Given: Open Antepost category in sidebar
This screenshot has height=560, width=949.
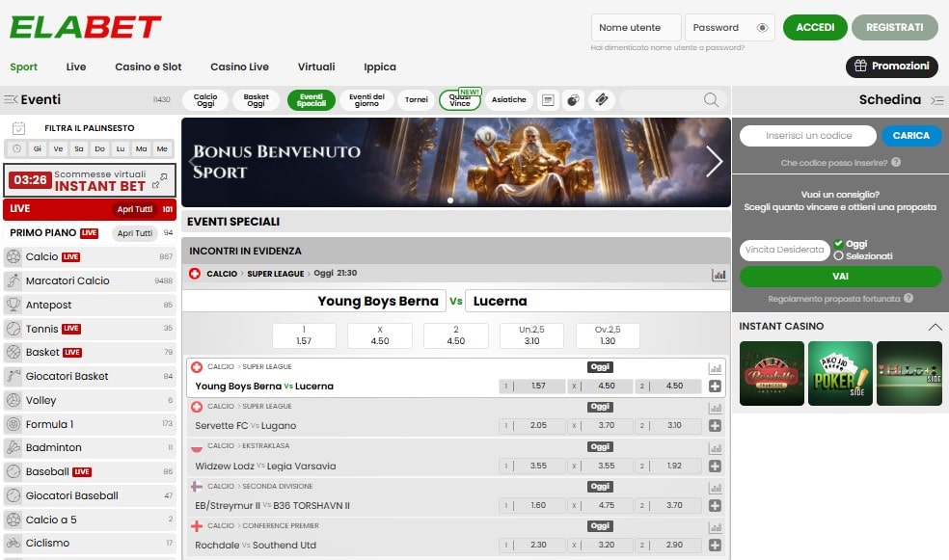Looking at the screenshot, I should click(x=90, y=305).
